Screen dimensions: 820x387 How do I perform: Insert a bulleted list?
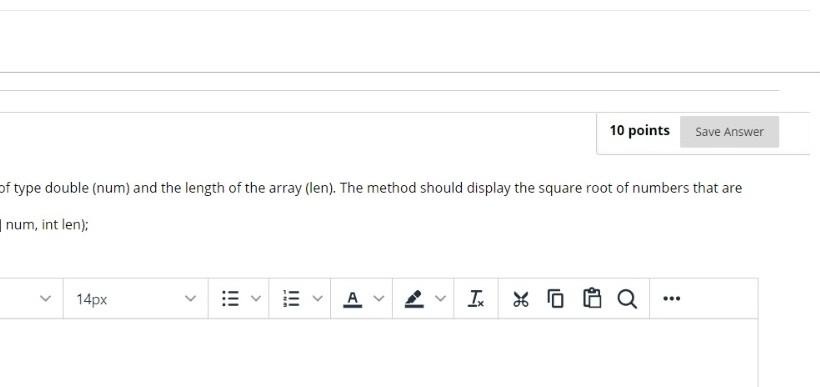(231, 299)
